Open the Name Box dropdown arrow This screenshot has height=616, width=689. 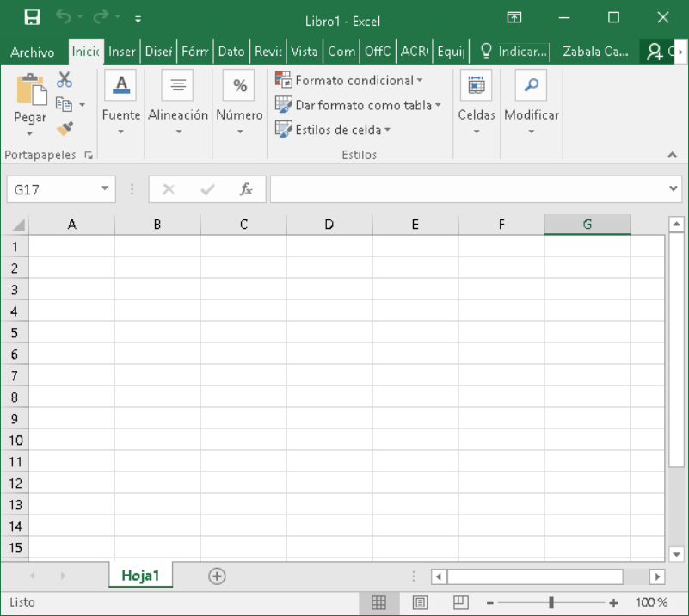point(105,189)
